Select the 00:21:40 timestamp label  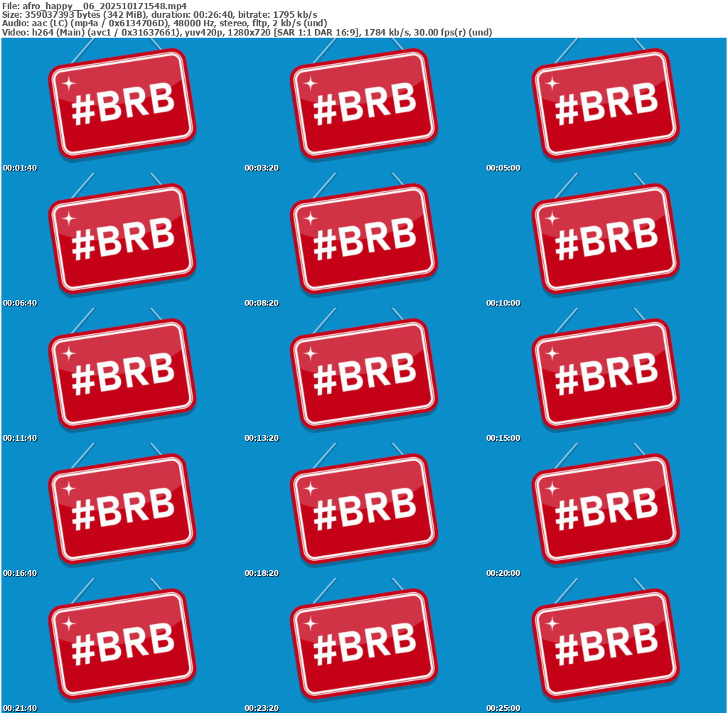[x=20, y=709]
